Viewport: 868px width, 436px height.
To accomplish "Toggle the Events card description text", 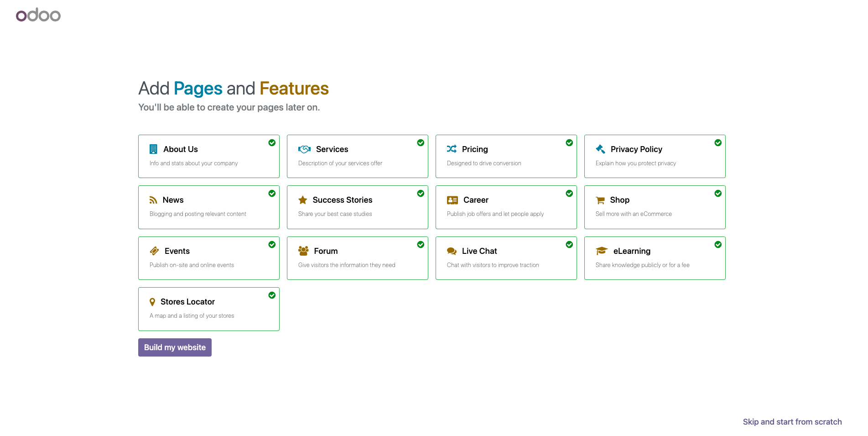I will point(192,265).
